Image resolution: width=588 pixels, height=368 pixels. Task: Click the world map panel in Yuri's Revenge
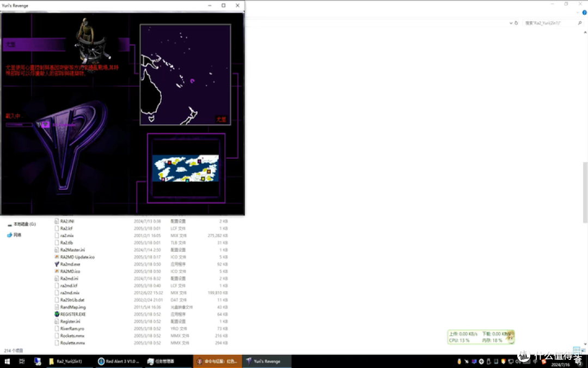point(185,75)
